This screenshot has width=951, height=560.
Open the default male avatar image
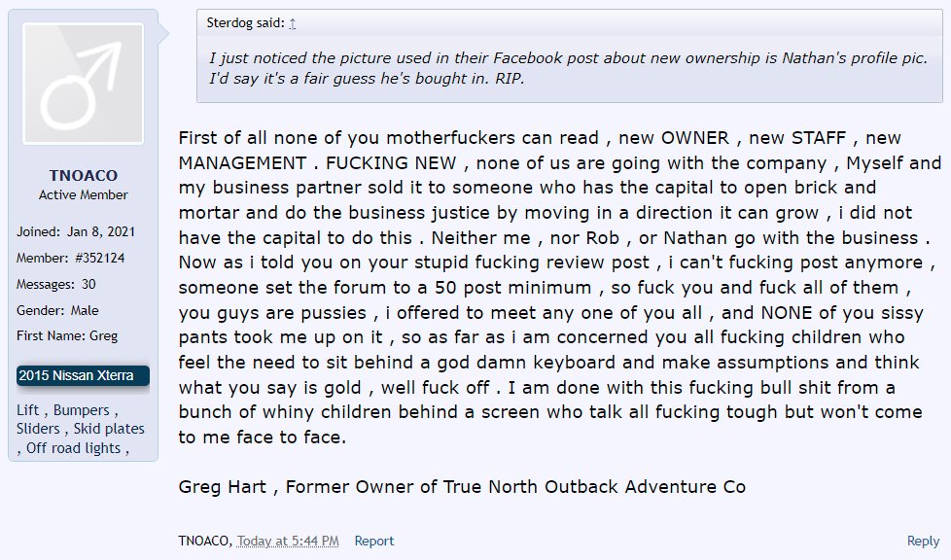click(83, 84)
